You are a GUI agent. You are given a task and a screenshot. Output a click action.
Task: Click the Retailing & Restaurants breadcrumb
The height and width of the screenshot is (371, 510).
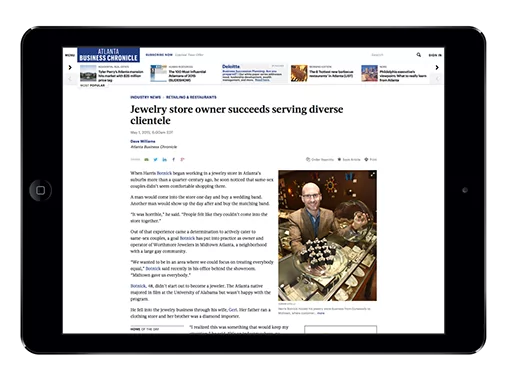click(191, 97)
